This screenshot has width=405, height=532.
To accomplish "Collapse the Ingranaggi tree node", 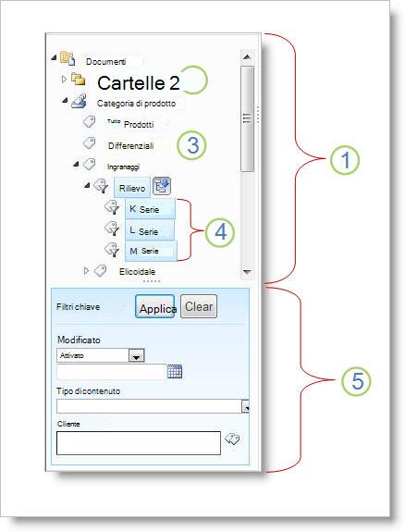I will point(77,164).
